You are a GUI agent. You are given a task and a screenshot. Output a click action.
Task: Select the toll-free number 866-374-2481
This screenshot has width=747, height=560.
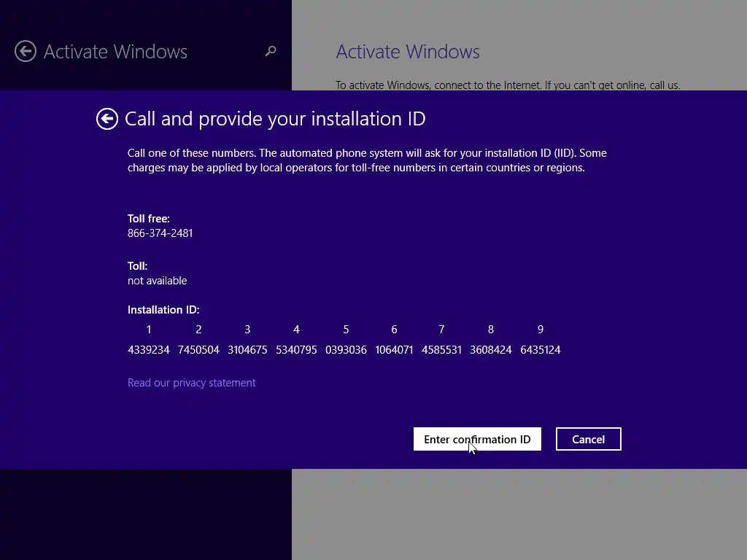click(x=160, y=233)
